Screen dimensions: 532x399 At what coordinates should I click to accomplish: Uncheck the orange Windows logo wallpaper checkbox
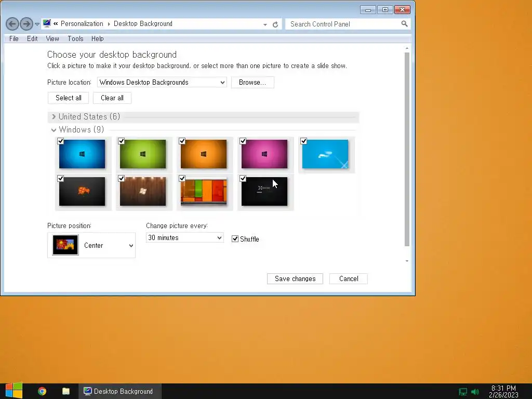(182, 141)
